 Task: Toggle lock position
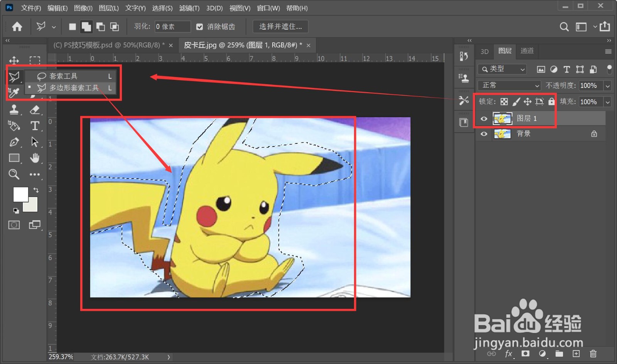click(528, 101)
